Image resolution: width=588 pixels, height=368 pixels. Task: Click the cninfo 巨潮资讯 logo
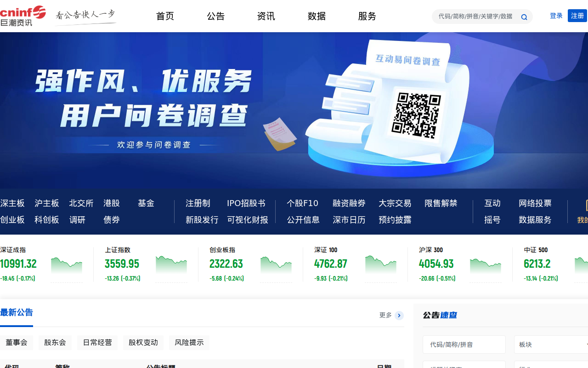coord(23,16)
